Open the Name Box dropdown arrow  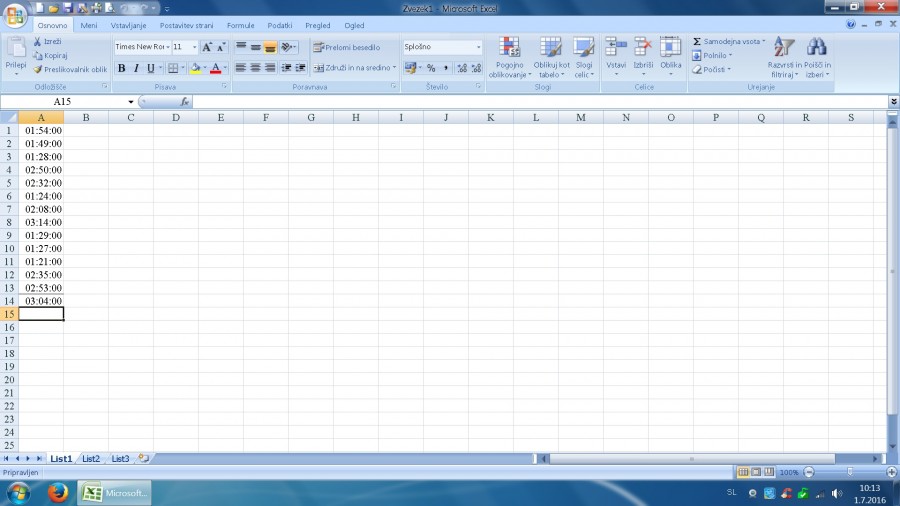coord(131,102)
